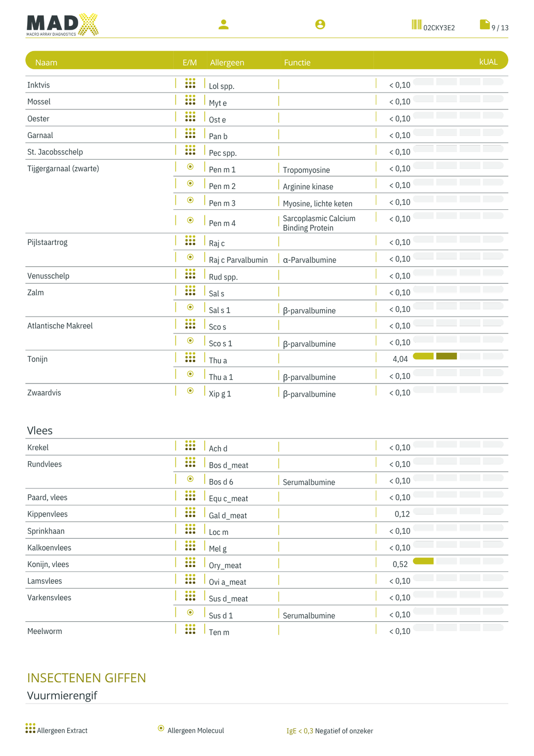Click the INSECTENEN GIFFEN section heading
534x756 pixels.
[87, 678]
